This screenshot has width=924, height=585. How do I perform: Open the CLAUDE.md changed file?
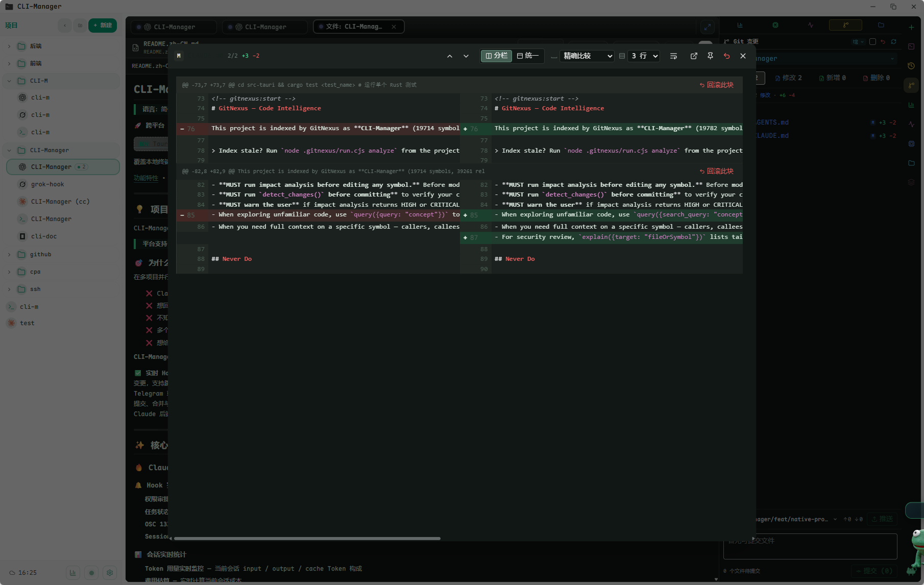coord(826,136)
